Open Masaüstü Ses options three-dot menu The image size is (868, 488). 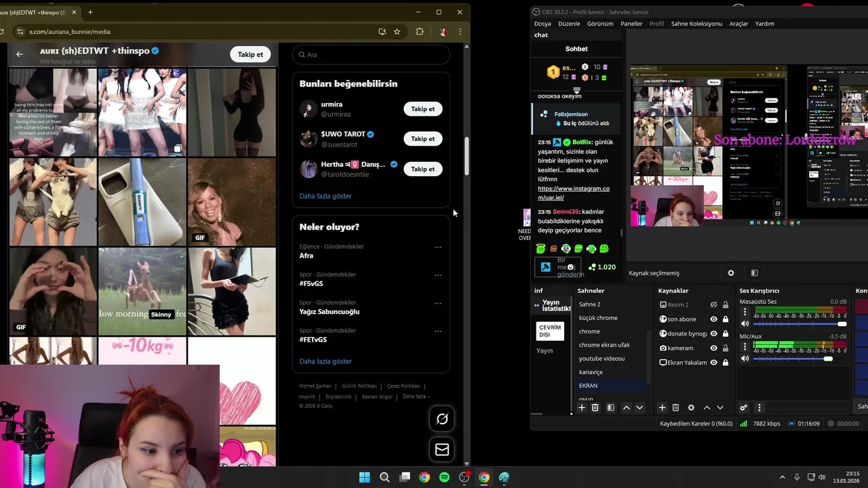pyautogui.click(x=745, y=312)
